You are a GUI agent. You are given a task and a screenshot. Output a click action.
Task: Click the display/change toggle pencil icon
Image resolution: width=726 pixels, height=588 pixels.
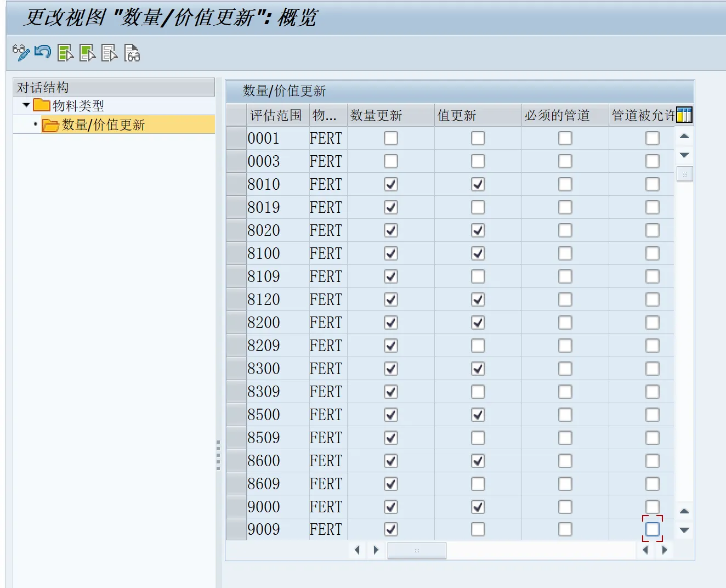click(x=21, y=53)
